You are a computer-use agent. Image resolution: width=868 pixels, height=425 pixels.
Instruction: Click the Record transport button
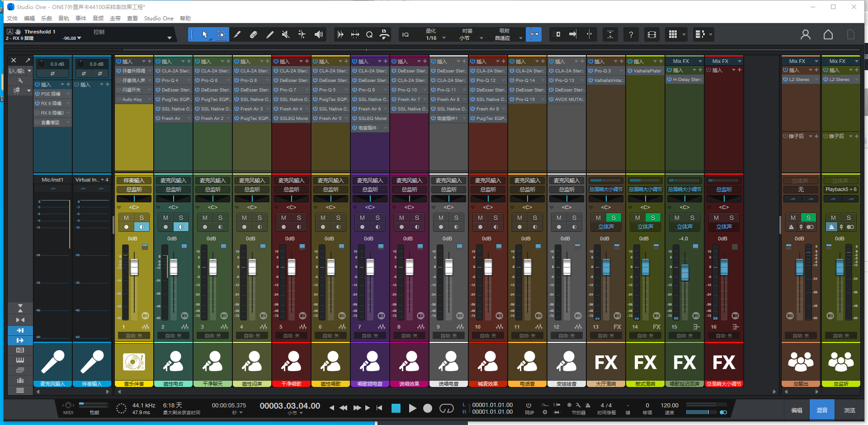428,408
